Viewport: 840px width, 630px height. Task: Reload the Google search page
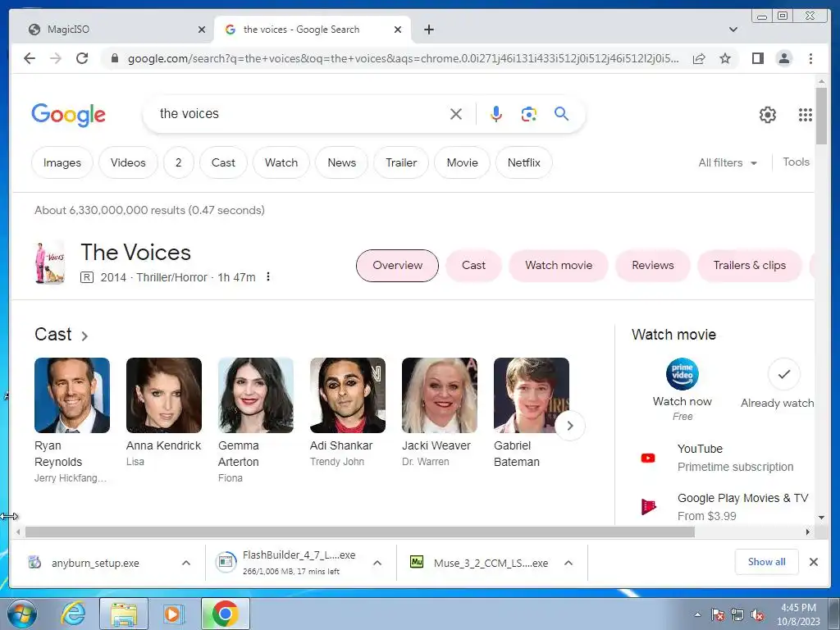pyautogui.click(x=82, y=58)
